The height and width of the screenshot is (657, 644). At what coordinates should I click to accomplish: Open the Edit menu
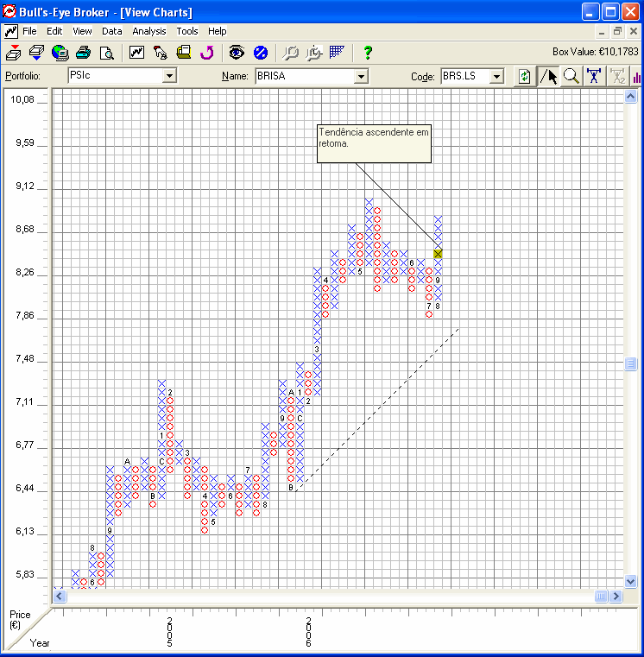point(54,31)
